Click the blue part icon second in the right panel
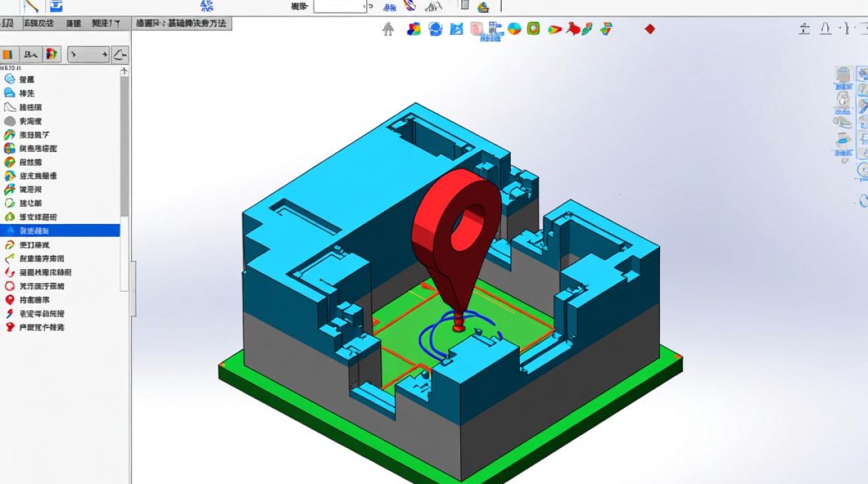The height and width of the screenshot is (484, 868). point(844,98)
